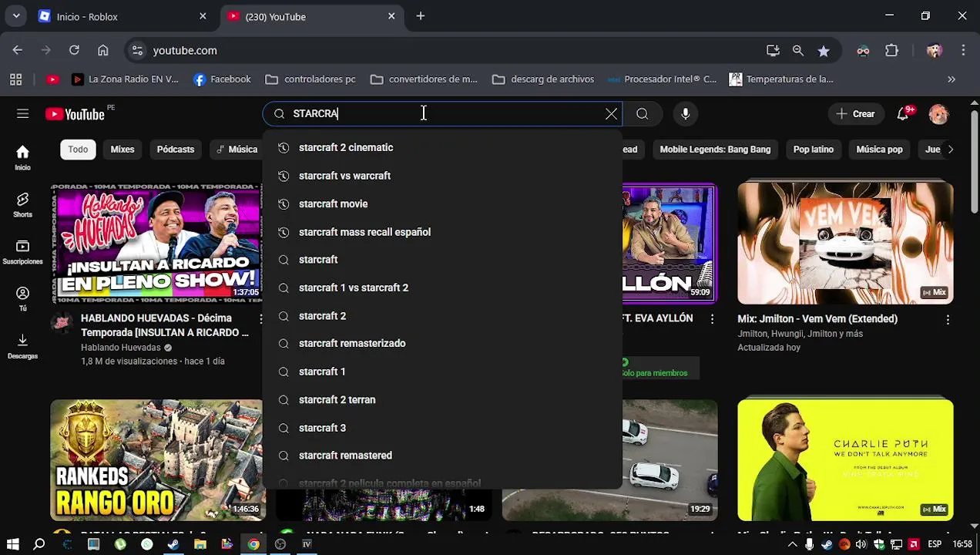This screenshot has width=980, height=555.
Task: Bookmark this page with the star
Action: tap(824, 50)
